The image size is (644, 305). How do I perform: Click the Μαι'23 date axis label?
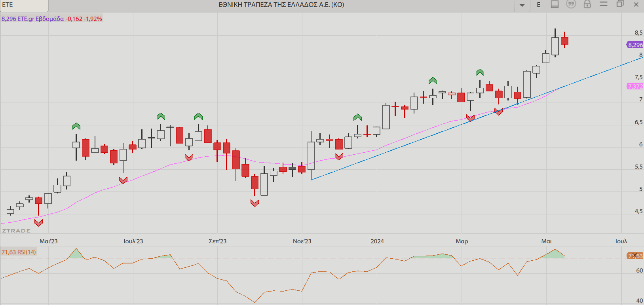pos(49,241)
